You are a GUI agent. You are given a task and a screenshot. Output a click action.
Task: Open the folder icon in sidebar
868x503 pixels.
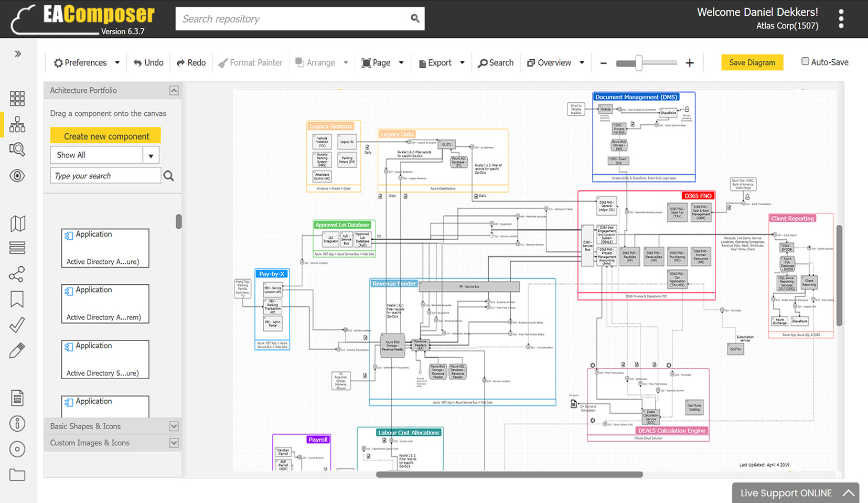point(17,475)
